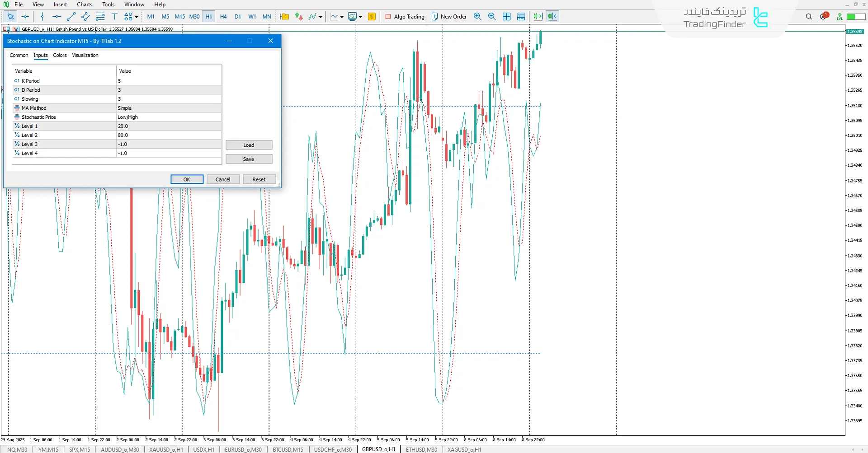Tile the open chart windows
The height and width of the screenshot is (453, 868).
click(506, 16)
